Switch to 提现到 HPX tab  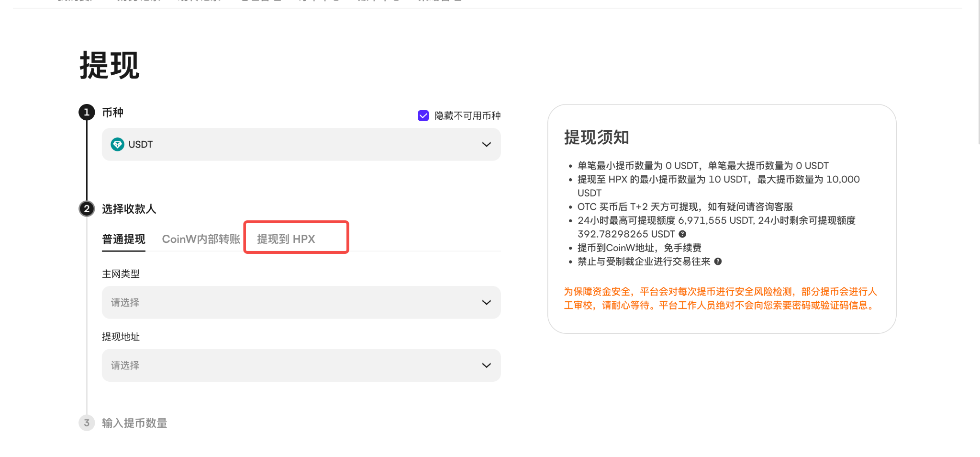coord(286,239)
